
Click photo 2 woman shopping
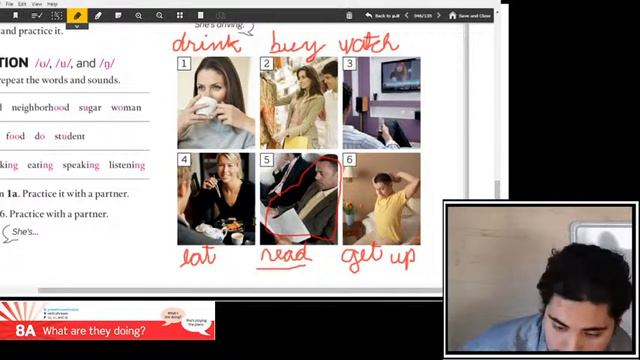(299, 102)
